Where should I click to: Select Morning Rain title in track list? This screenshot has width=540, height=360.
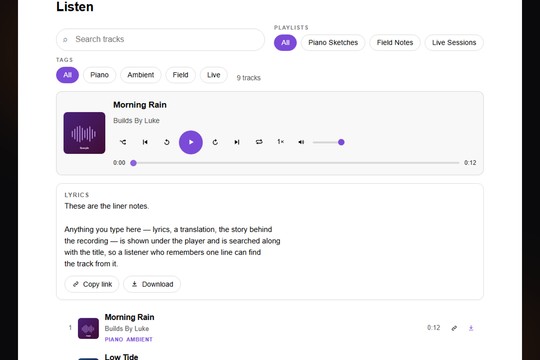129,317
